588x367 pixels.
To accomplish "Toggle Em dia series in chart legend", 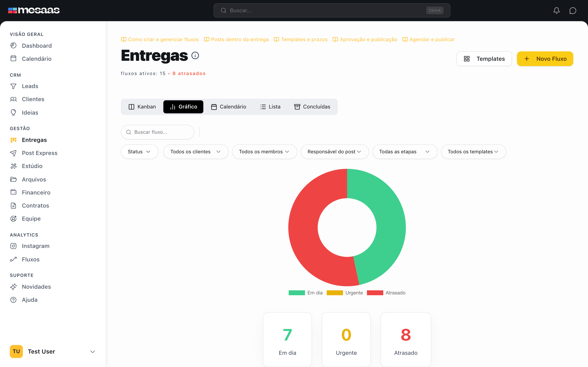I will [305, 293].
